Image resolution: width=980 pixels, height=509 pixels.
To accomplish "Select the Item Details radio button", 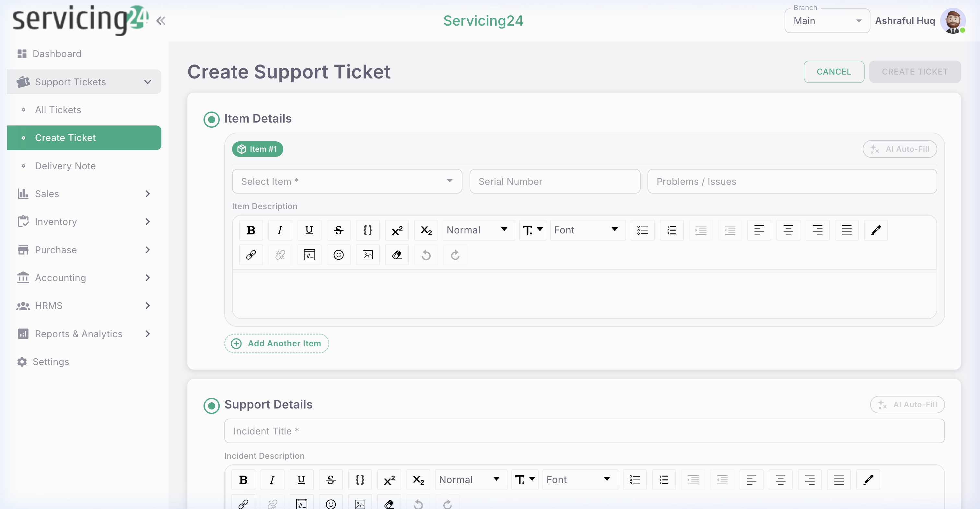I will 212,119.
